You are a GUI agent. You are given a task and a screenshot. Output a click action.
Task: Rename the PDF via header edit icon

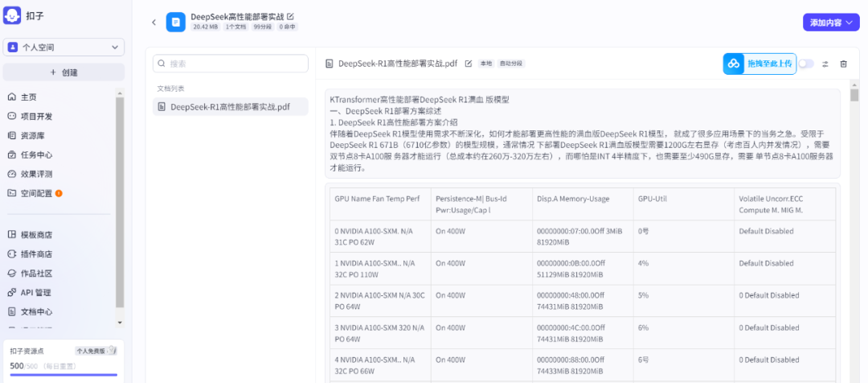(x=469, y=64)
